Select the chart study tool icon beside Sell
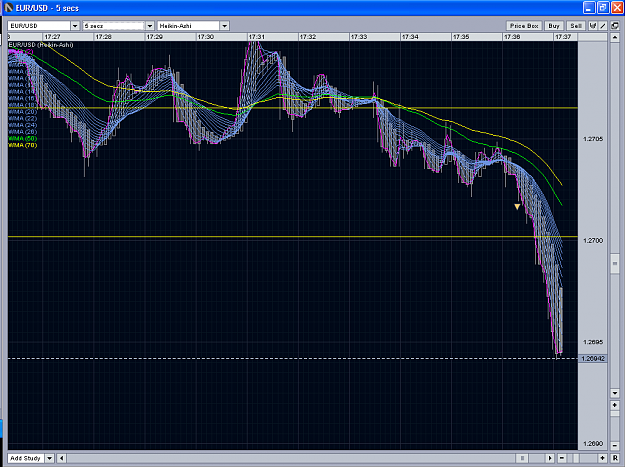625x467 pixels. point(593,26)
